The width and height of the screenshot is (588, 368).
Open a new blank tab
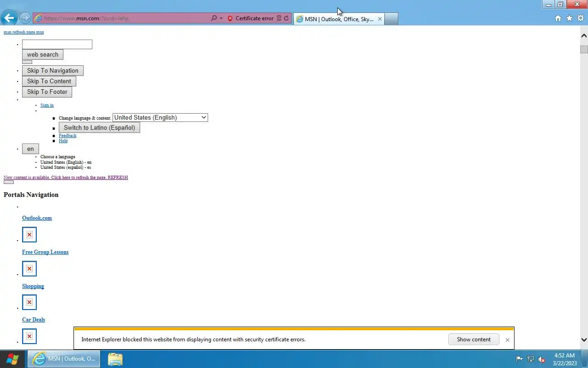[x=391, y=19]
